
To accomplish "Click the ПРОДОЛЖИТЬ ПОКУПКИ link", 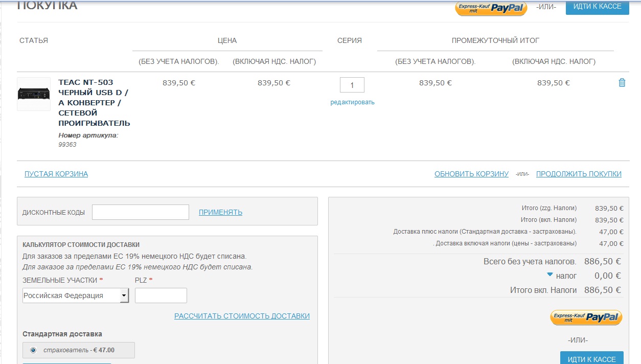I will pyautogui.click(x=579, y=174).
